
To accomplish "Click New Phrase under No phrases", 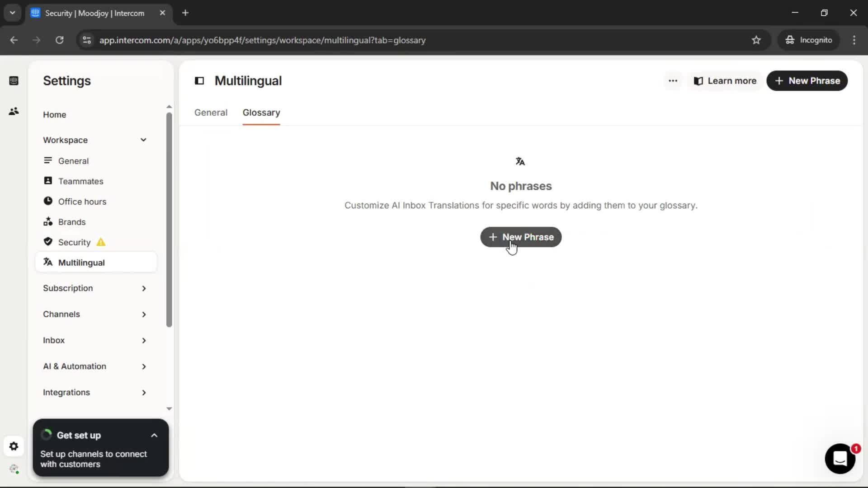I will coord(521,237).
